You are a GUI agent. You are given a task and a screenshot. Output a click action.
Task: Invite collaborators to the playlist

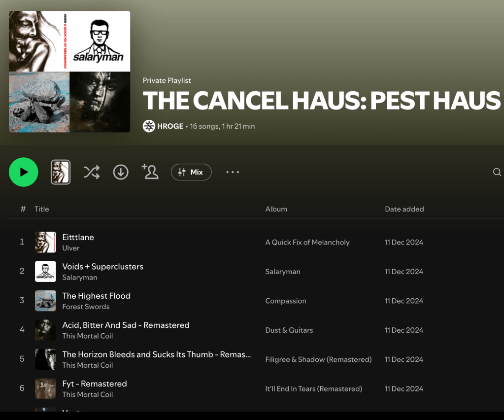click(150, 172)
